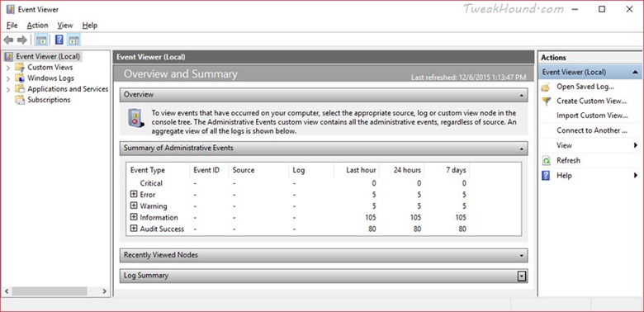This screenshot has height=312, width=644.
Task: Click the Windows Logs folder icon
Action: click(20, 78)
